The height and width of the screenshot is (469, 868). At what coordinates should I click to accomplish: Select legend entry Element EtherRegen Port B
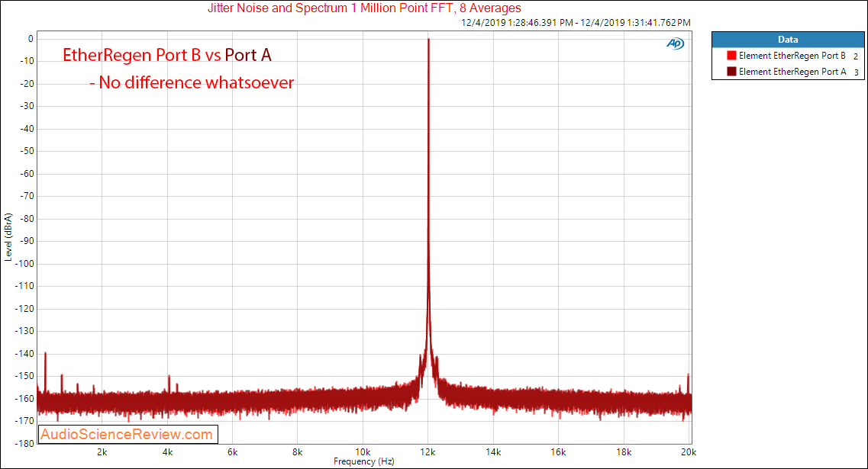792,56
